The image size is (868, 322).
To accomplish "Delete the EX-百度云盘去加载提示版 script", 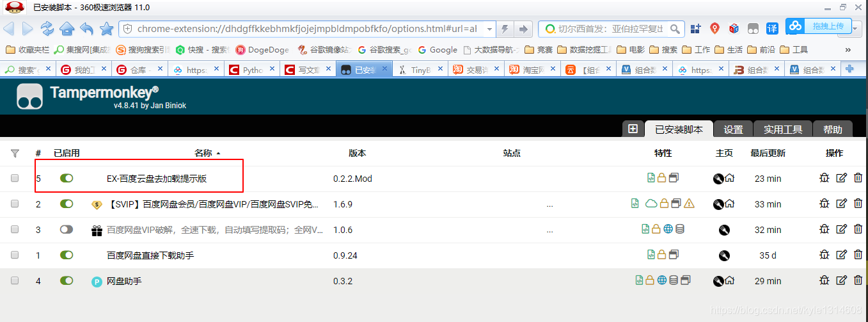I will tap(858, 178).
